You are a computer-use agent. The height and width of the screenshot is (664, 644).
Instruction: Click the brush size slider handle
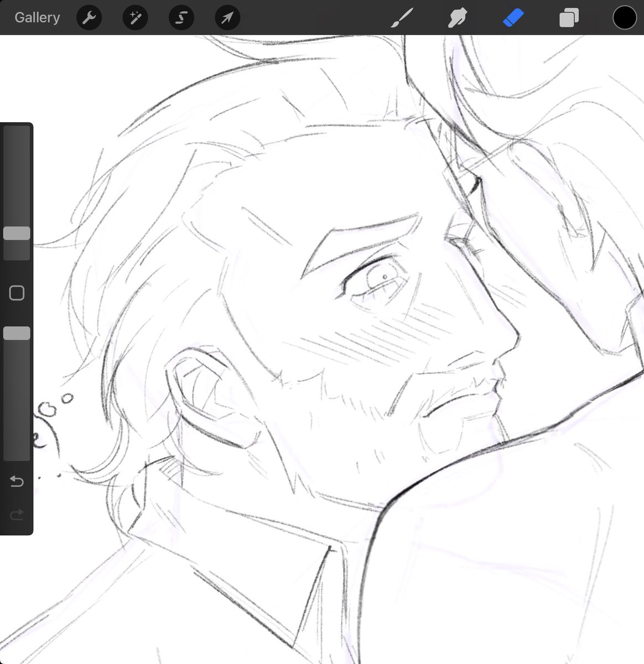pyautogui.click(x=17, y=233)
